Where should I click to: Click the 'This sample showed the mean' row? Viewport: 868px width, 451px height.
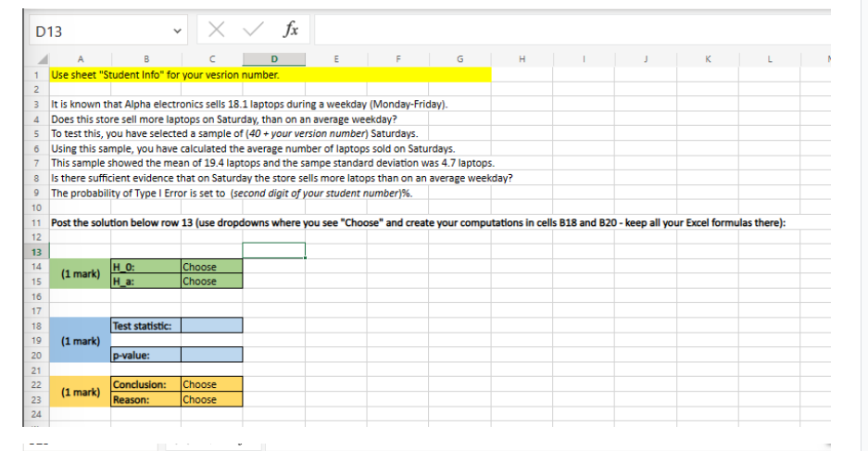pyautogui.click(x=273, y=163)
